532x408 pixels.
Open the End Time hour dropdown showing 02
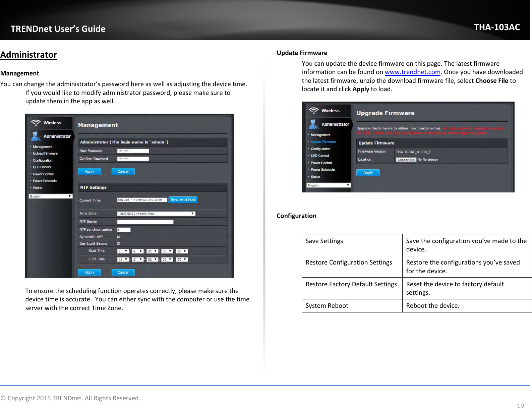pos(153,259)
